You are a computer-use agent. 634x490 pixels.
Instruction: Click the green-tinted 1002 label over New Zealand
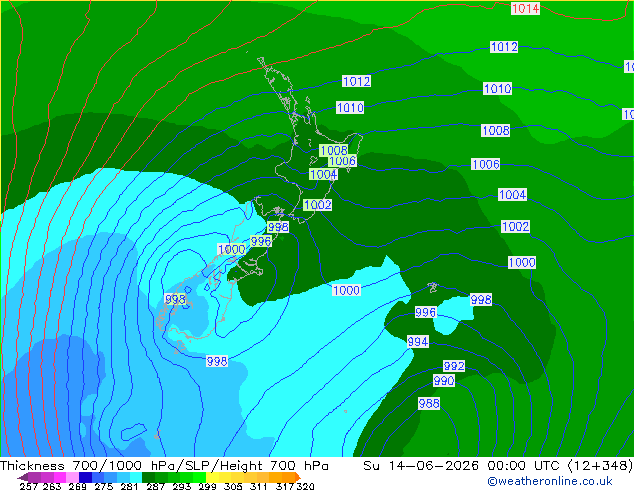pyautogui.click(x=318, y=205)
